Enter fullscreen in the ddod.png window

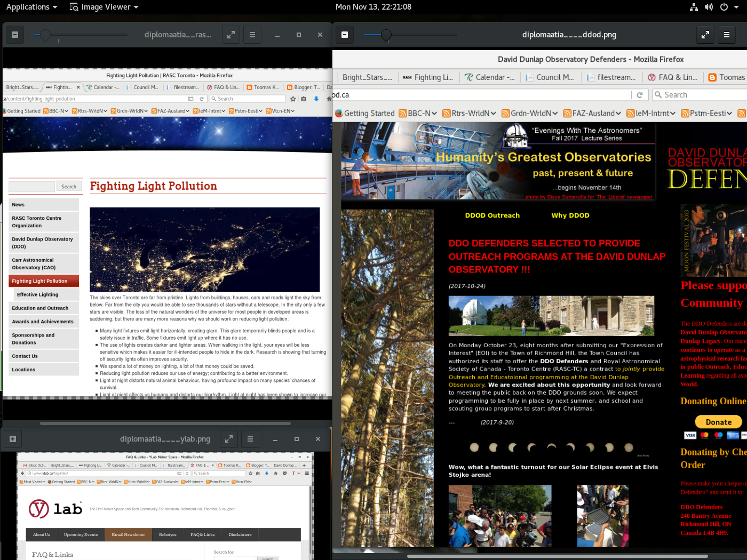705,35
